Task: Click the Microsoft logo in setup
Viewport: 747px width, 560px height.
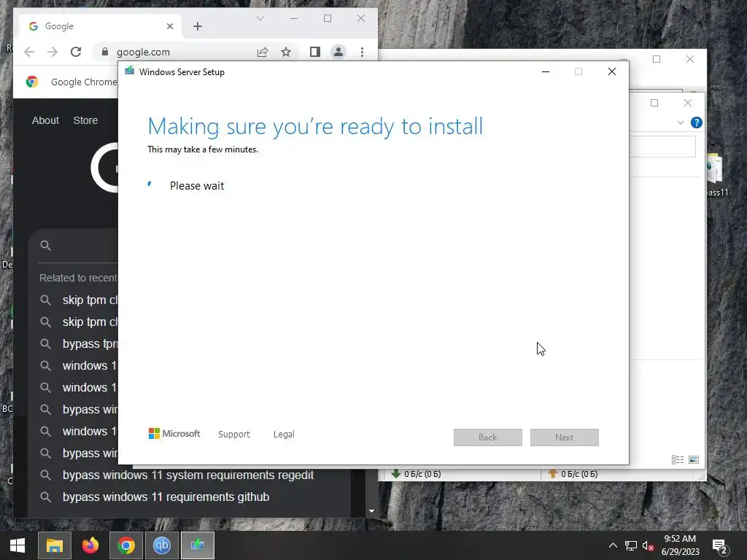Action: 174,433
